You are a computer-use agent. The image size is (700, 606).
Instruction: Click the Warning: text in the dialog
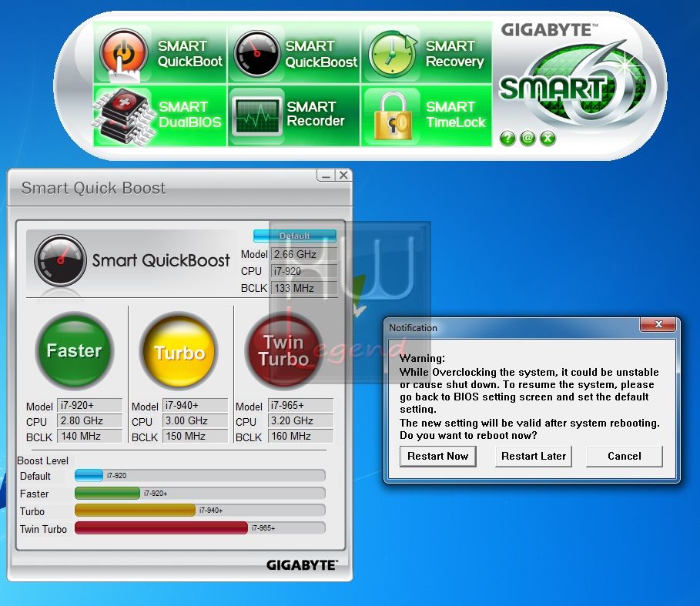(422, 358)
